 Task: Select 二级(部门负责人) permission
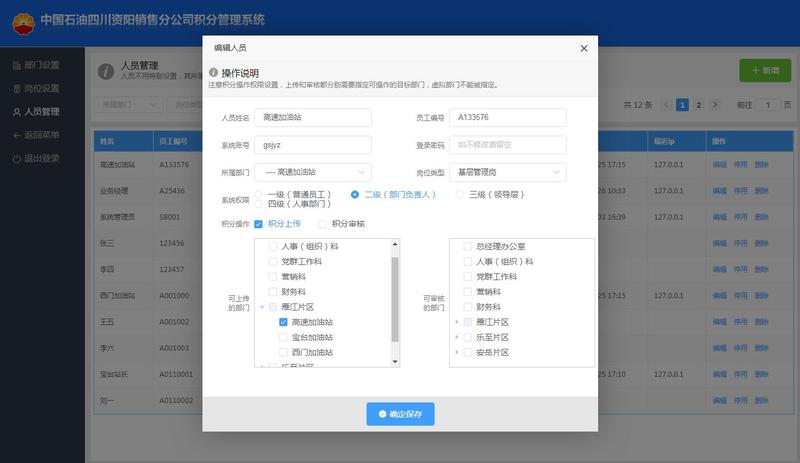click(355, 194)
